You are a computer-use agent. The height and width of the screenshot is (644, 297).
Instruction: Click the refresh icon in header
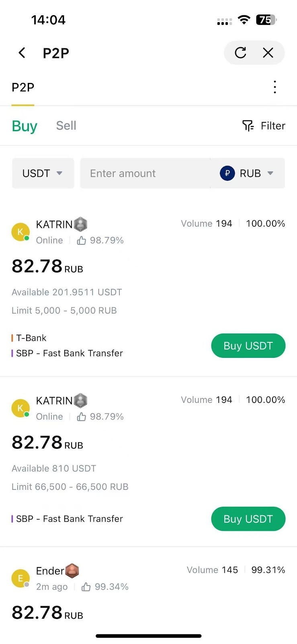240,53
